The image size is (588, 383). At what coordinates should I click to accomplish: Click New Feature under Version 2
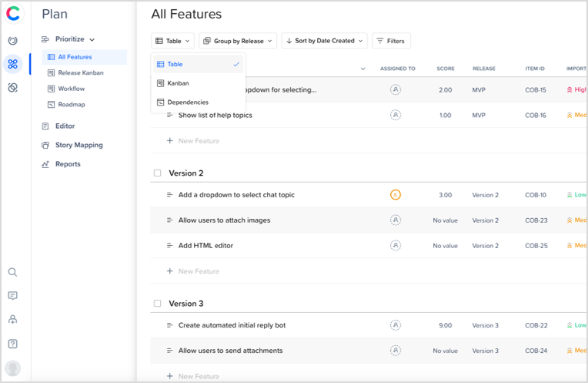pyautogui.click(x=198, y=271)
